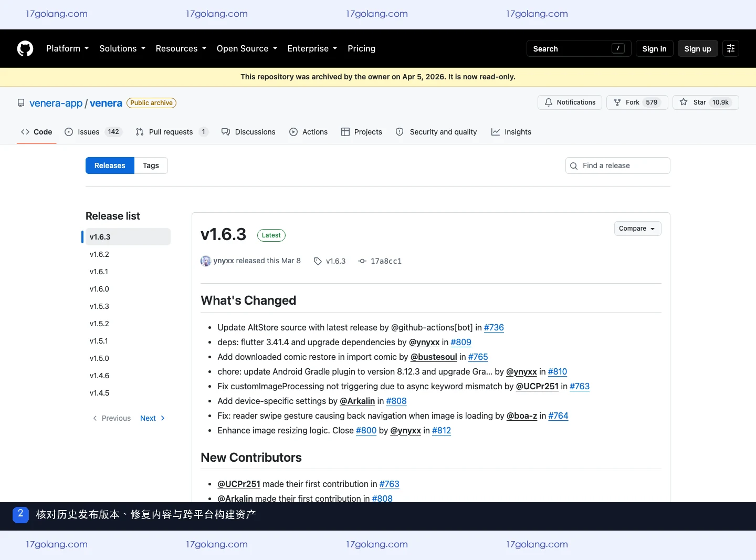Open @boa-z profile link
The height and width of the screenshot is (560, 756).
pos(522,416)
